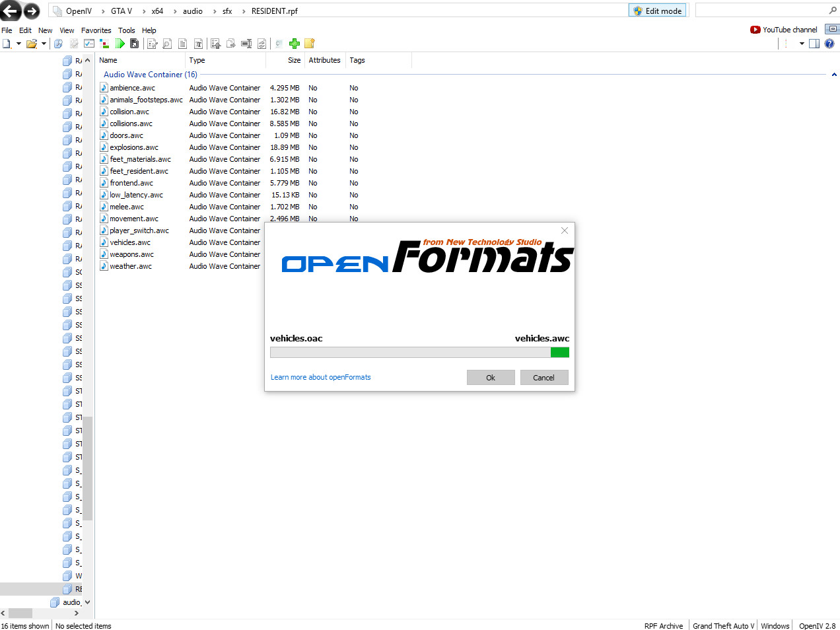Expand the Open folder dropdown arrow
This screenshot has height=630, width=840.
44,44
